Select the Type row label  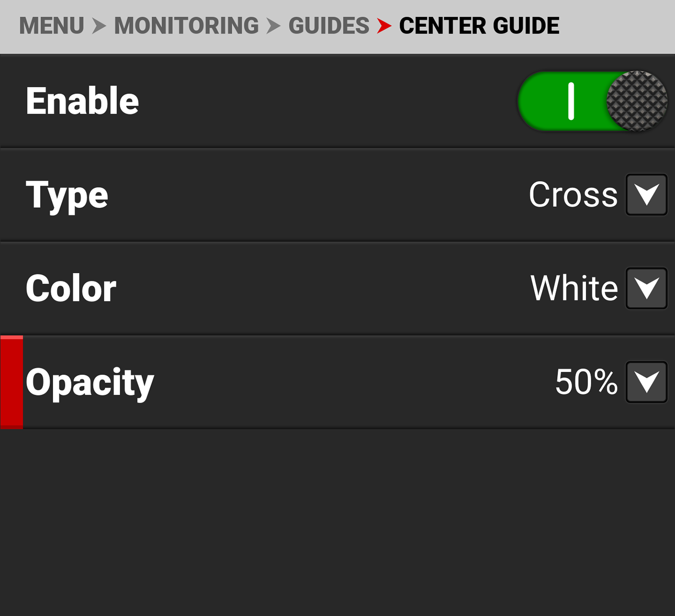(x=67, y=196)
